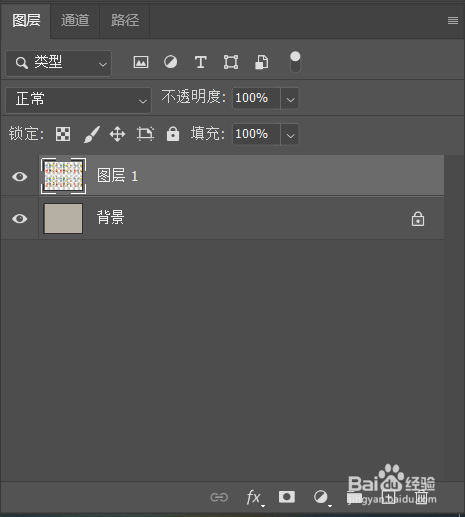Open the layers panel options menu
The height and width of the screenshot is (517, 465).
click(452, 21)
